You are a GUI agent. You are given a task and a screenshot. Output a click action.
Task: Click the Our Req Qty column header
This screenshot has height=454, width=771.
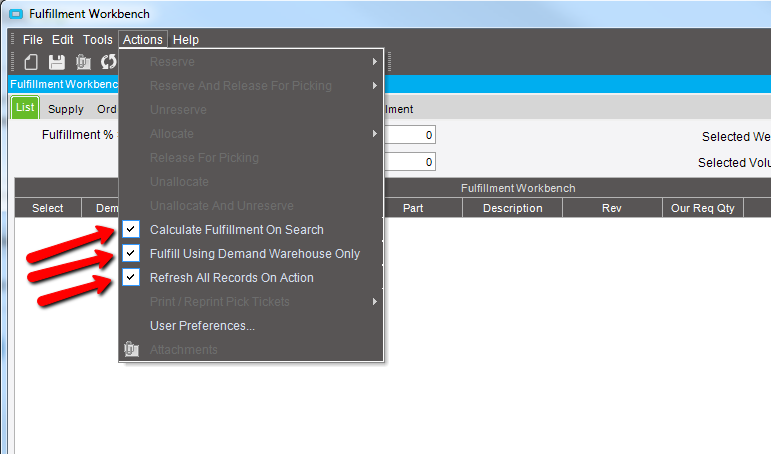702,208
